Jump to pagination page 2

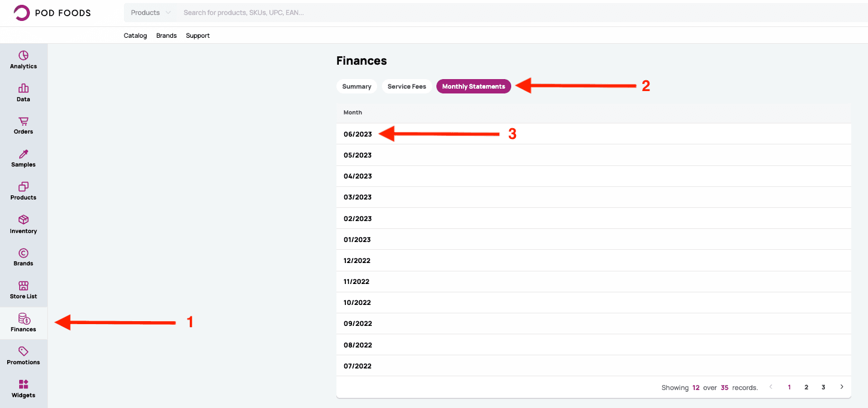coord(806,387)
